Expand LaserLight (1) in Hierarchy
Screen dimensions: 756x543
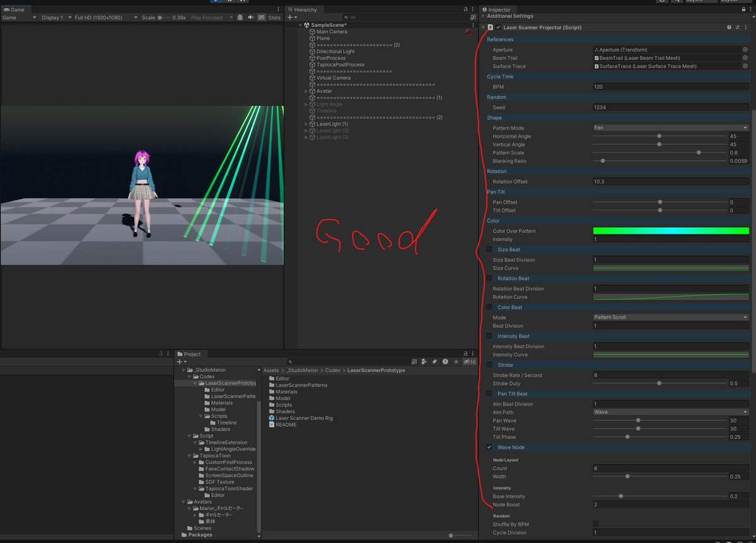(306, 124)
